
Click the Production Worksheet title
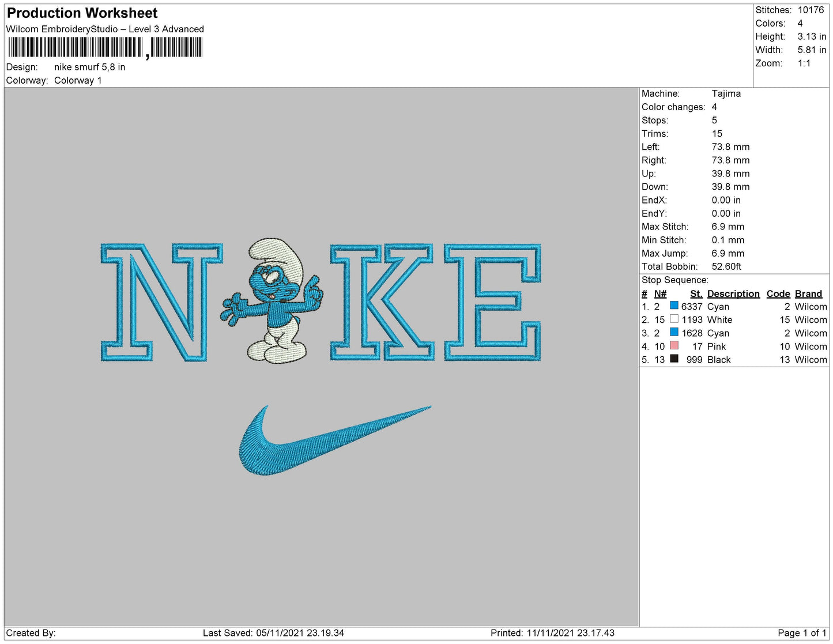(82, 13)
